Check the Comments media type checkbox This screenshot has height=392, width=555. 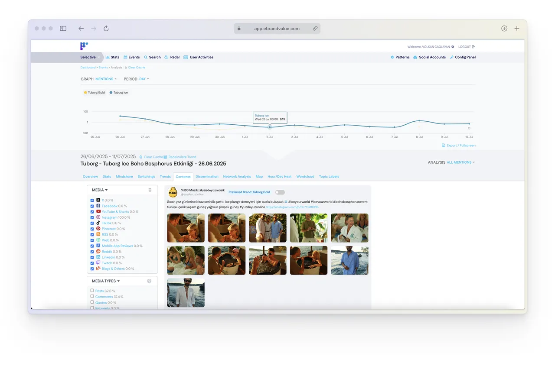click(x=92, y=296)
